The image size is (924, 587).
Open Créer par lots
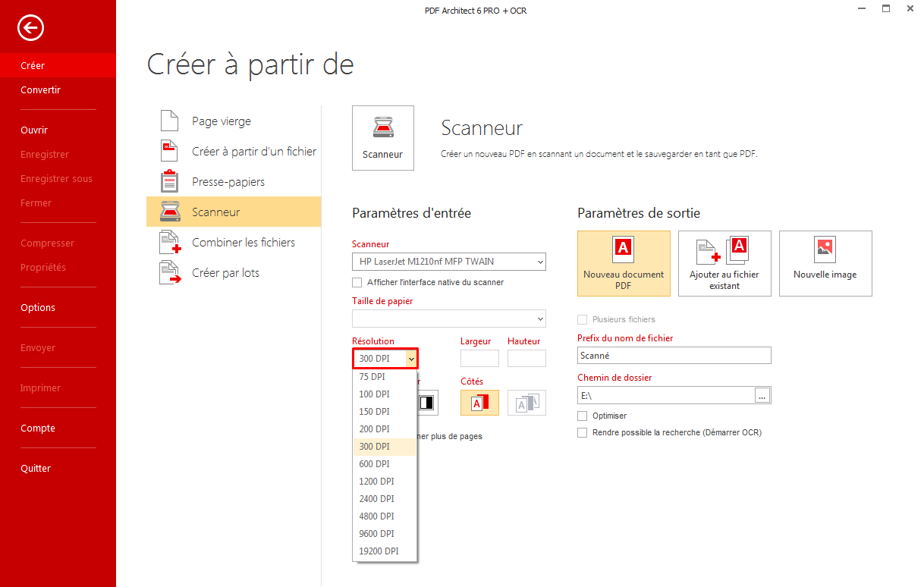tap(234, 273)
